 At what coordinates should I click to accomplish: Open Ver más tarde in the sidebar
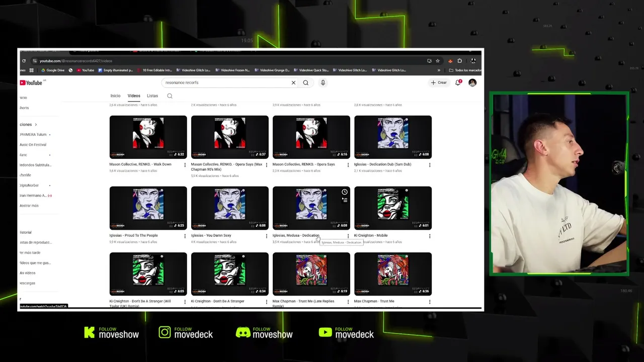tap(30, 253)
